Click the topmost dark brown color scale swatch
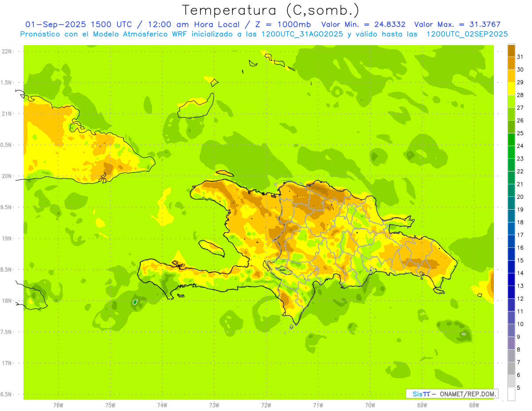The image size is (532, 411). tap(511, 51)
